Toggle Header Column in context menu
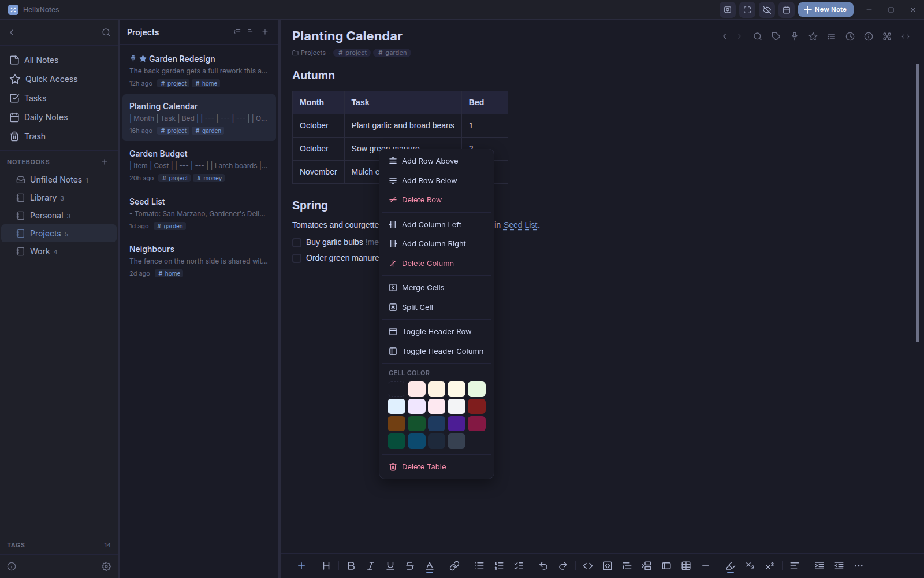The width and height of the screenshot is (924, 578). tap(437, 351)
